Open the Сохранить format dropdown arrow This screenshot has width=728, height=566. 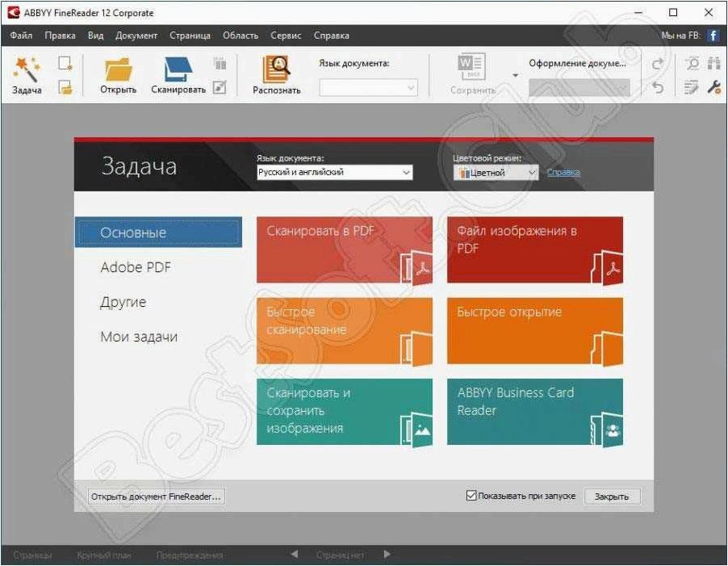click(x=515, y=75)
